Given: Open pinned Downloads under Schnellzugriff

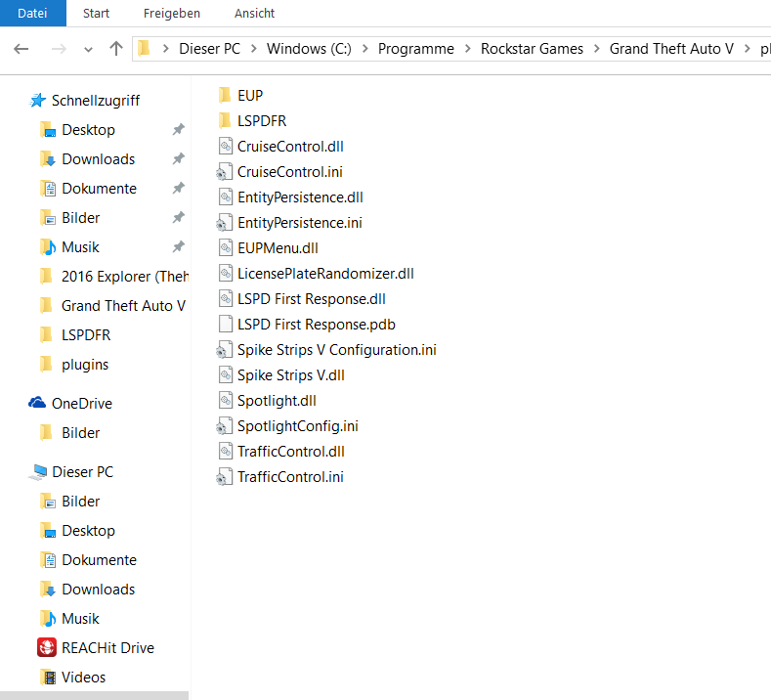Looking at the screenshot, I should click(x=99, y=159).
